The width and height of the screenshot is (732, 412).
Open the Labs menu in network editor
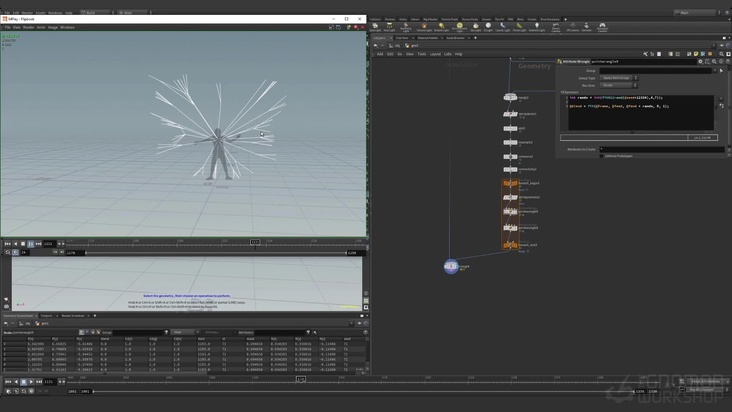[448, 54]
